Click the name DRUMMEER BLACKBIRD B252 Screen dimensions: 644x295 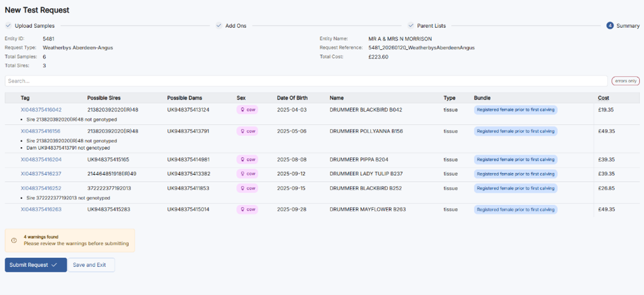[x=365, y=188]
